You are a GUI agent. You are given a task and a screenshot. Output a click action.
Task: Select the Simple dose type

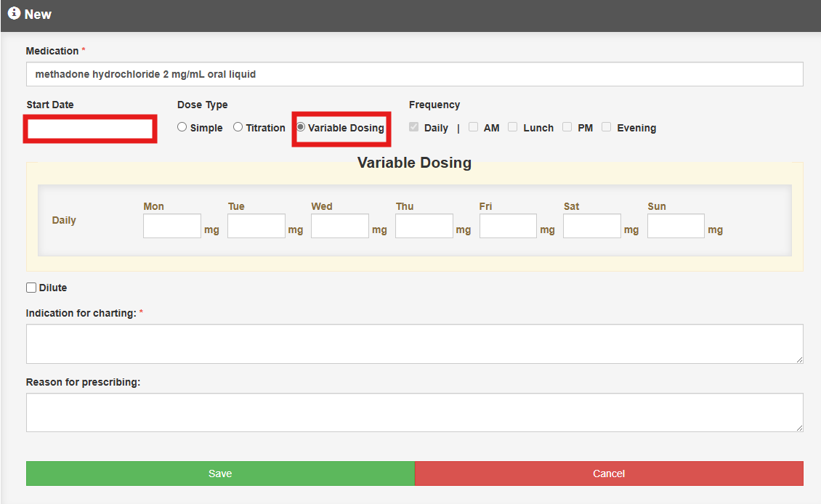[182, 128]
